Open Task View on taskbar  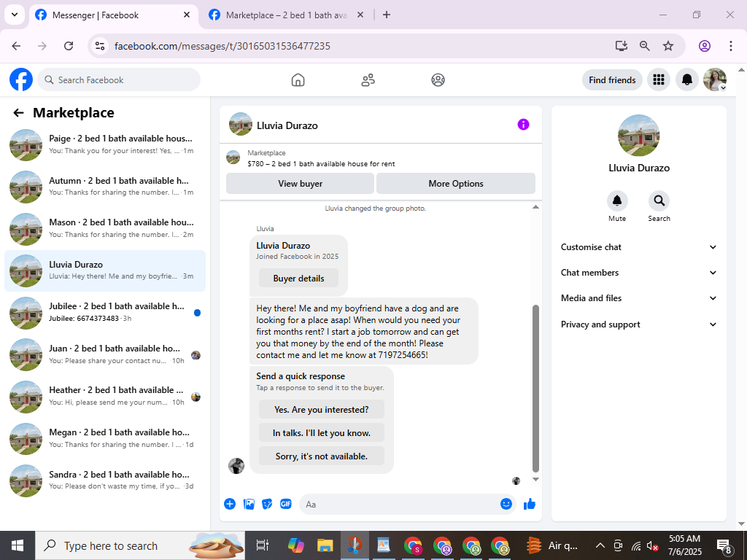(262, 545)
